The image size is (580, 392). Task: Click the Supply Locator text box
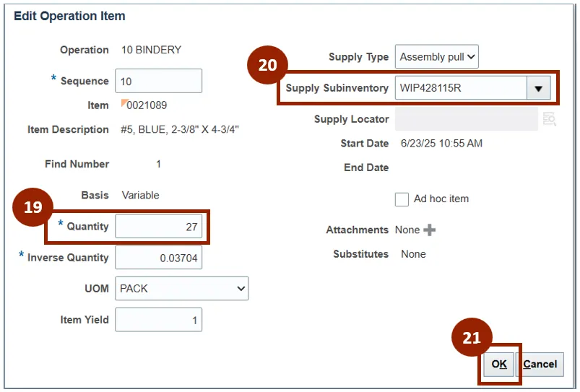[466, 119]
